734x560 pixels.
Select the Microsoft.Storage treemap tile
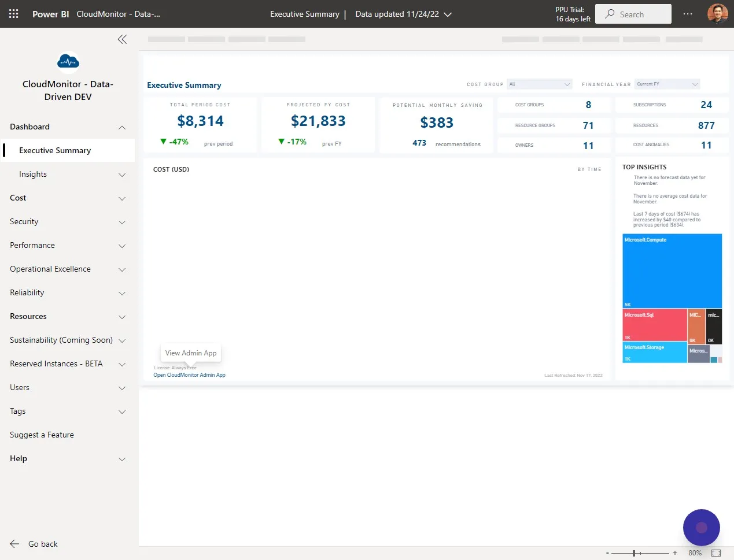(655, 353)
